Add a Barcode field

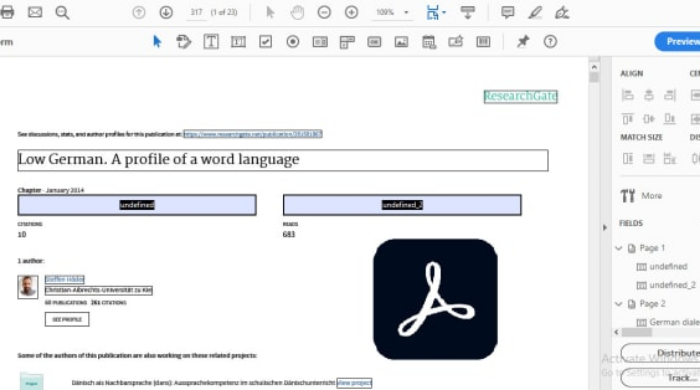[483, 41]
